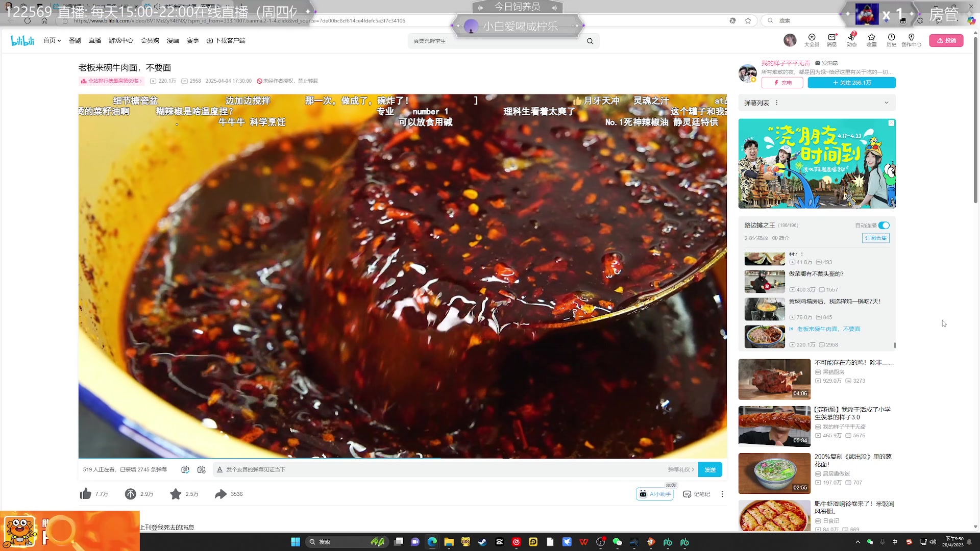The image size is (980, 551).
Task: Refresh the browser page
Action: click(x=28, y=21)
